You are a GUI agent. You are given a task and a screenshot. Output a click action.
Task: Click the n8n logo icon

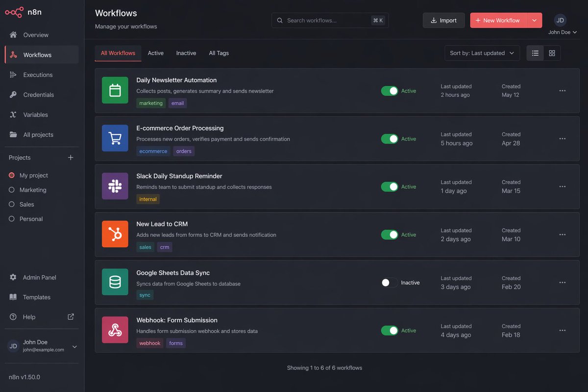tap(14, 12)
